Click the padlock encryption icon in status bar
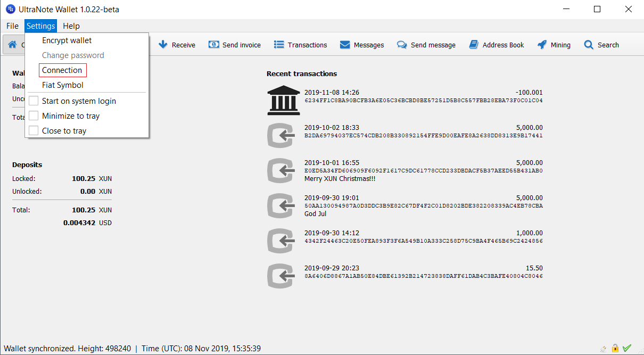Image resolution: width=644 pixels, height=355 pixels. coord(615,348)
